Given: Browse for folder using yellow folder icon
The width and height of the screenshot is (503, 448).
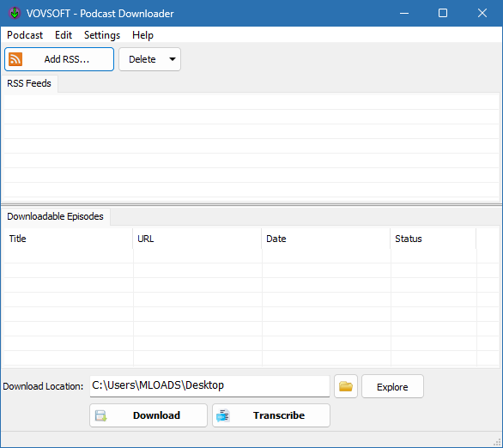Looking at the screenshot, I should point(346,386).
